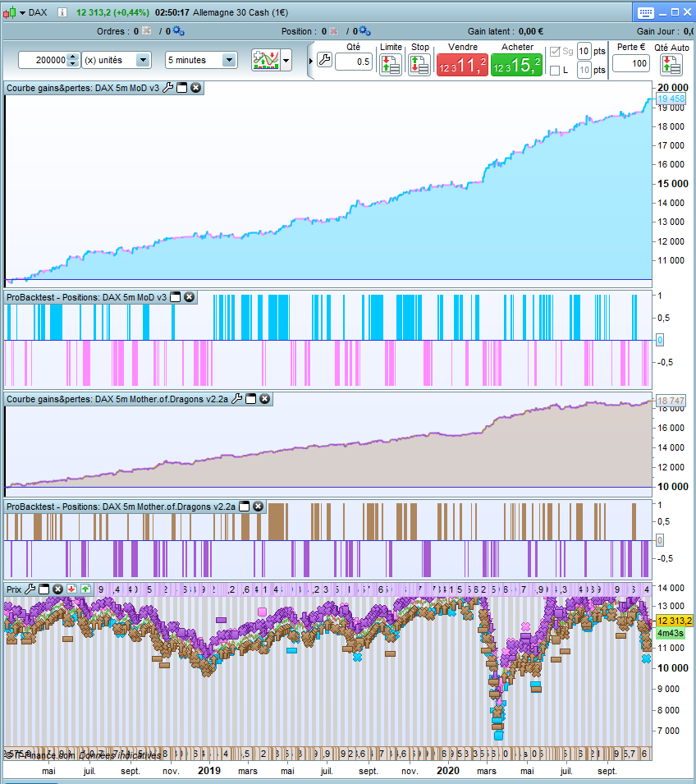Open the on-screen keyboard icon in title bar

645,12
